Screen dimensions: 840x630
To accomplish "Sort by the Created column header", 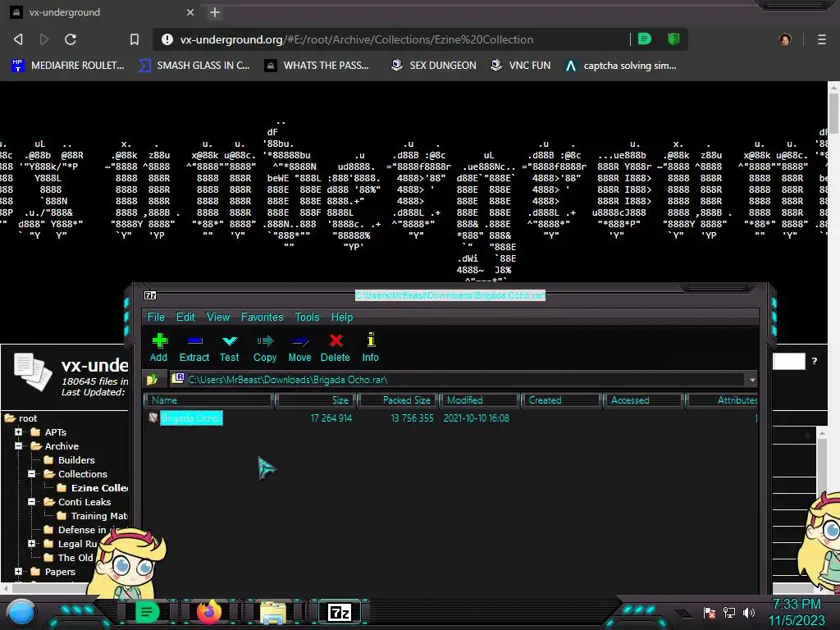I will pos(561,400).
